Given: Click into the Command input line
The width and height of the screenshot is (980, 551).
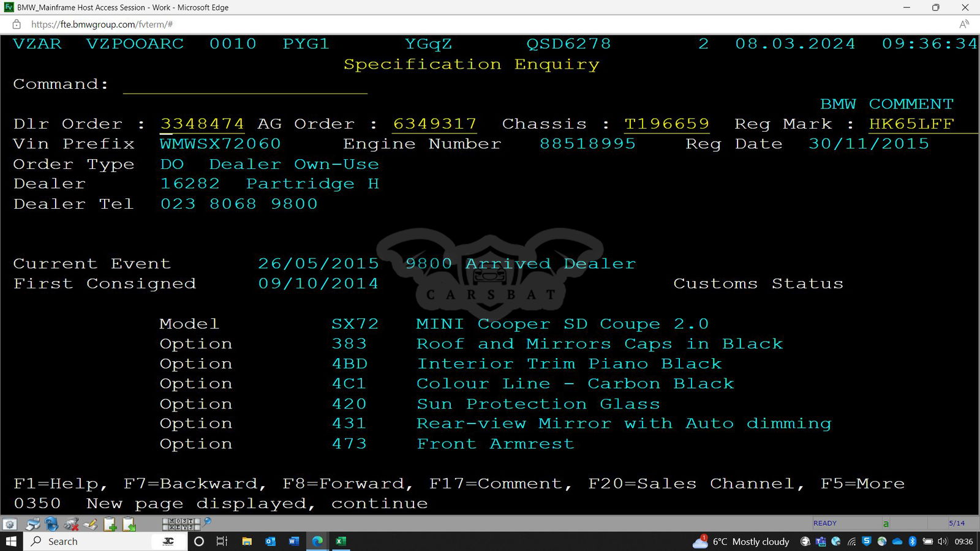Looking at the screenshot, I should click(x=245, y=84).
